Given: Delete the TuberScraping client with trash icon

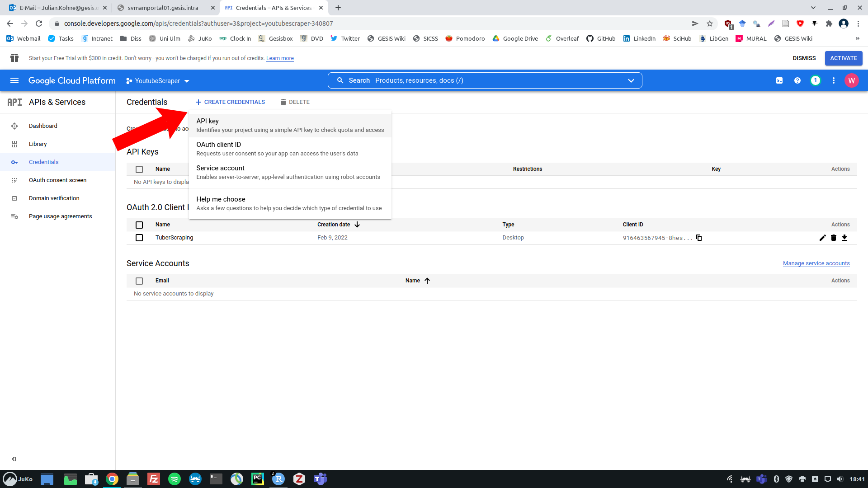Looking at the screenshot, I should pos(833,238).
